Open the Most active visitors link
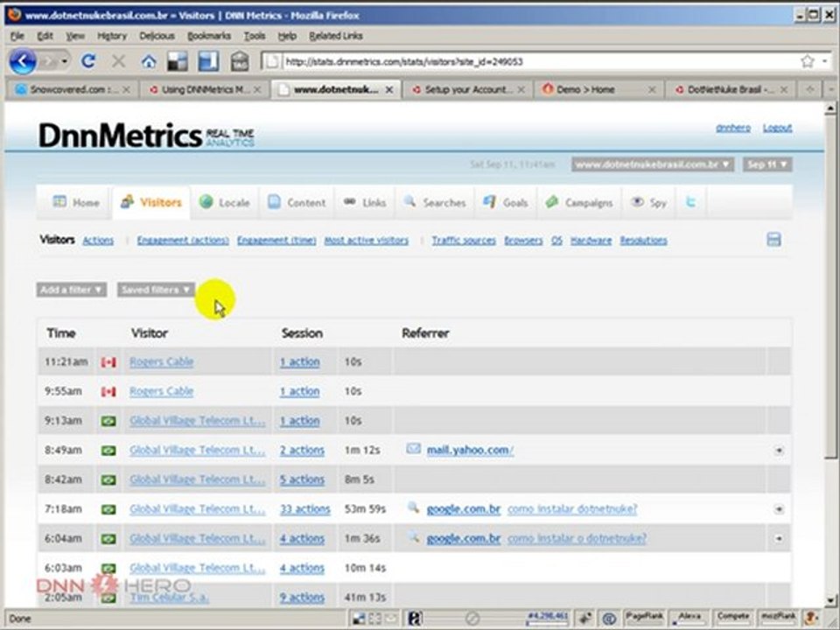Viewport: 840px width, 630px height. coord(367,241)
